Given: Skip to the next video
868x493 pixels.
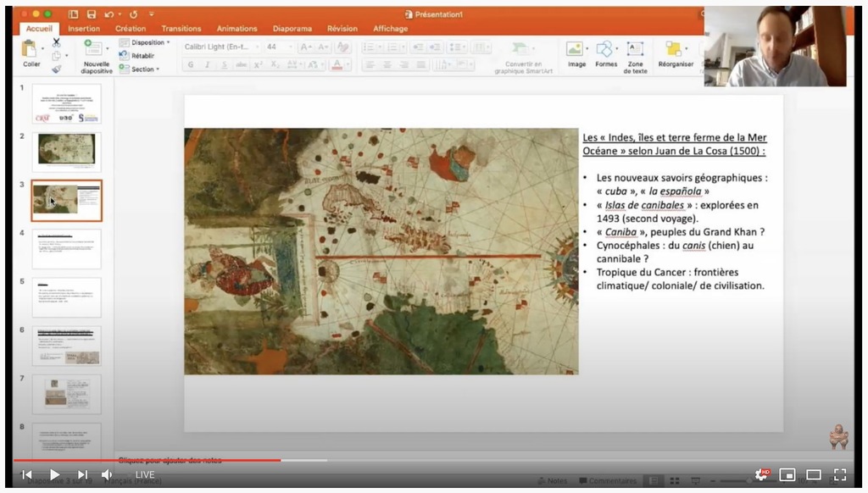Looking at the screenshot, I should click(82, 474).
